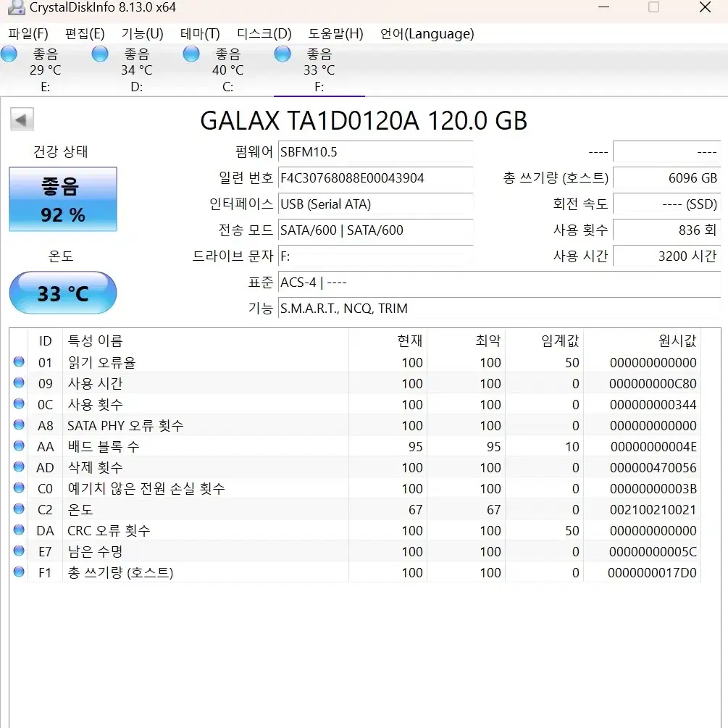Click the 임계값 column header
Screen dimensions: 728x728
tap(544, 340)
